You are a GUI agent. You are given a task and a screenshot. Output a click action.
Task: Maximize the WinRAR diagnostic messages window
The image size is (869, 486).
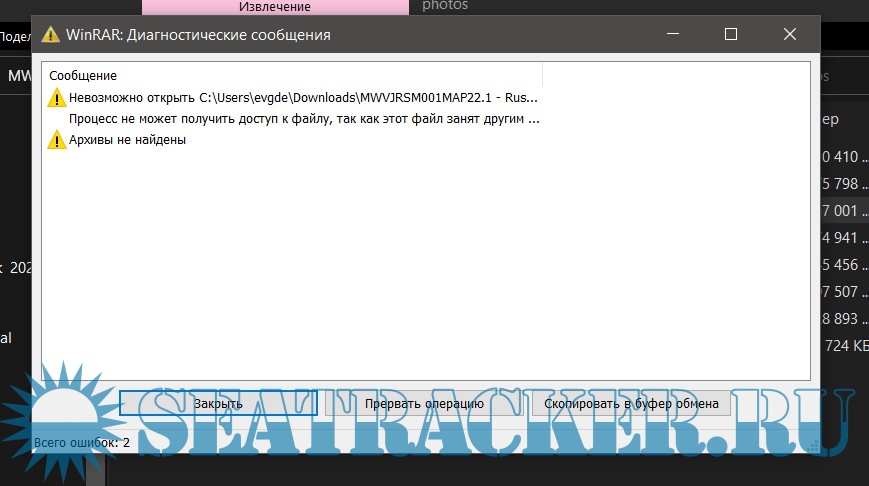point(731,34)
